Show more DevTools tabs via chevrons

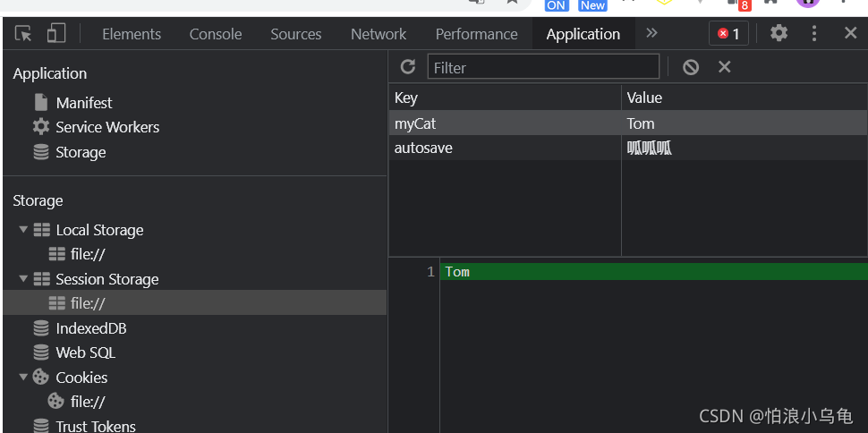(x=651, y=33)
